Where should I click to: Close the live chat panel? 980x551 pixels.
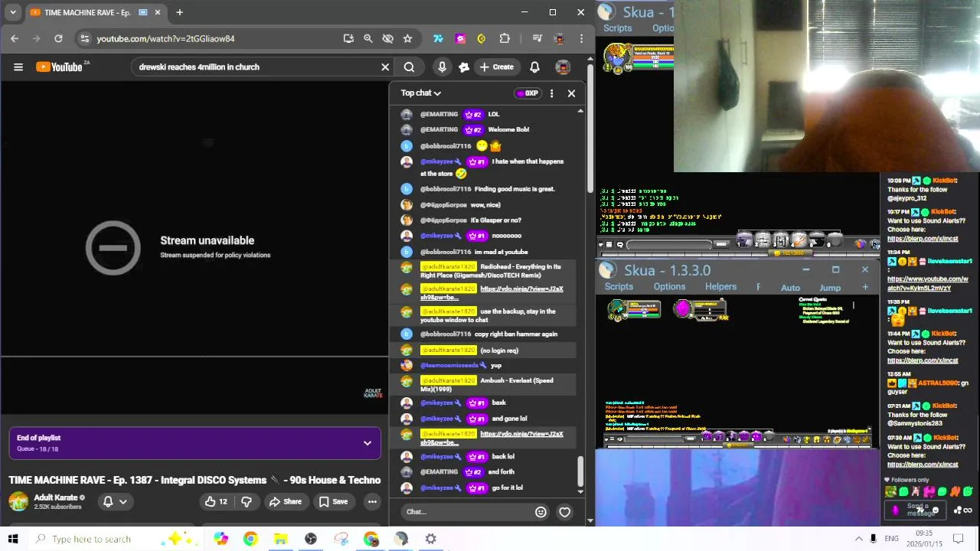[x=571, y=93]
